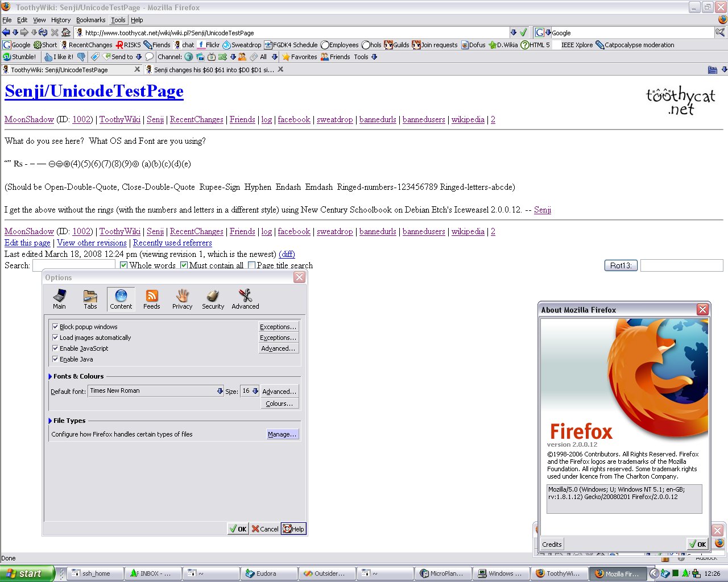728x582 pixels.
Task: Switch to the Eudora taskbar item
Action: 268,573
